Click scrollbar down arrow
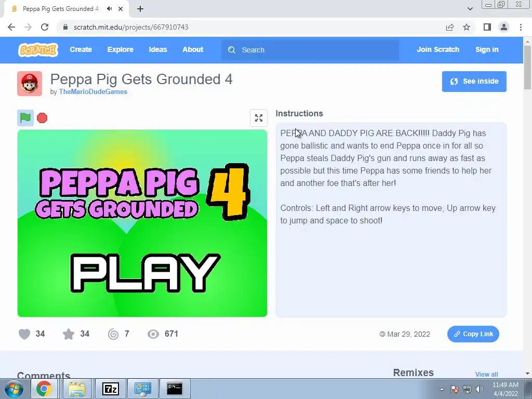The image size is (532, 399). [528, 374]
